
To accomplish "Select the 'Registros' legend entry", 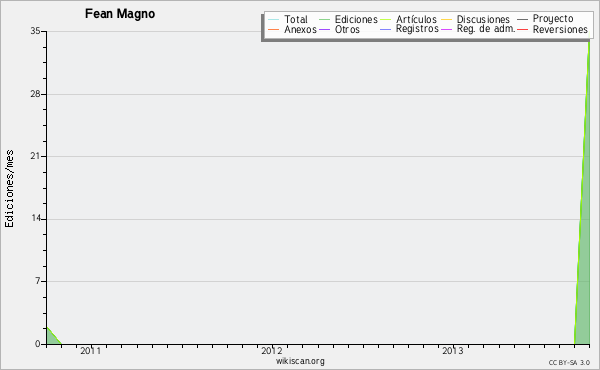I will pos(417,29).
